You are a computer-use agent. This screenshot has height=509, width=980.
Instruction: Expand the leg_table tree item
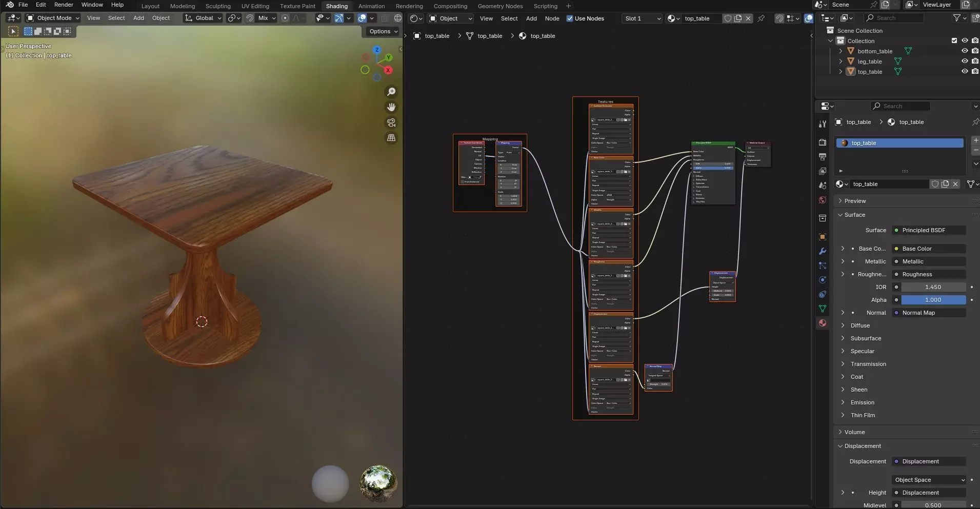(x=841, y=61)
